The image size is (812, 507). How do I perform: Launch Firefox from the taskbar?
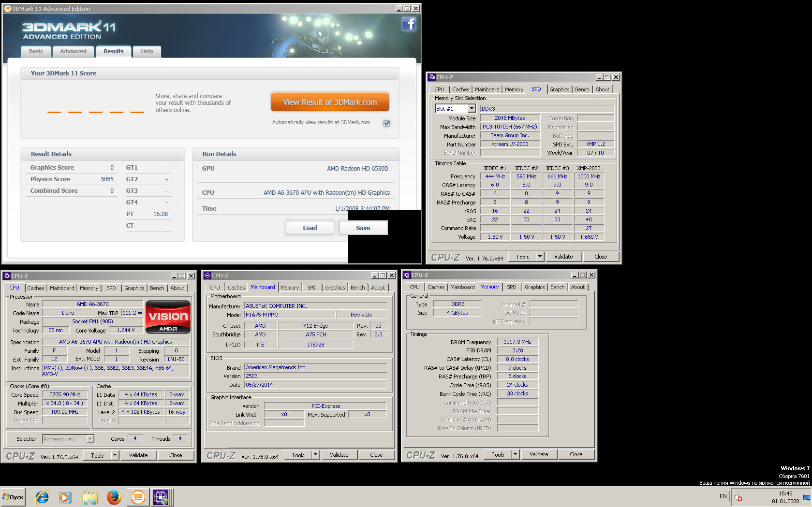(x=114, y=497)
